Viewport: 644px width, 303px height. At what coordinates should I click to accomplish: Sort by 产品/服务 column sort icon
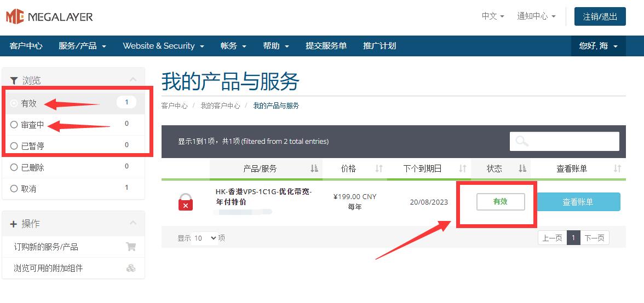pos(314,168)
